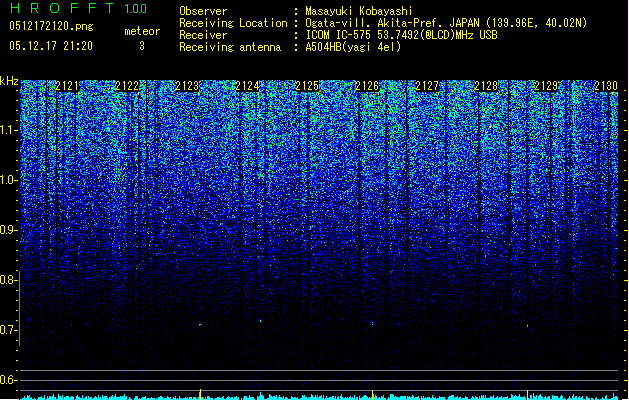Click the 2128 time label

tap(487, 86)
